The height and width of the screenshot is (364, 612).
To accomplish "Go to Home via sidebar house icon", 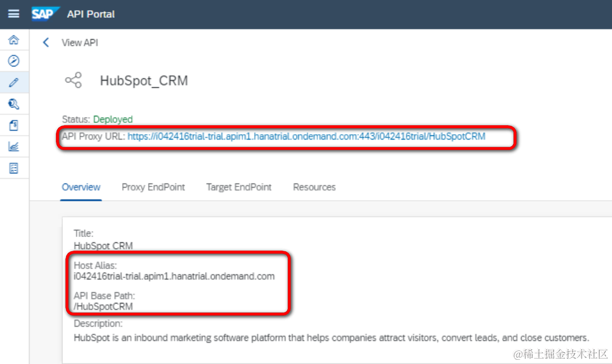I will (x=14, y=40).
